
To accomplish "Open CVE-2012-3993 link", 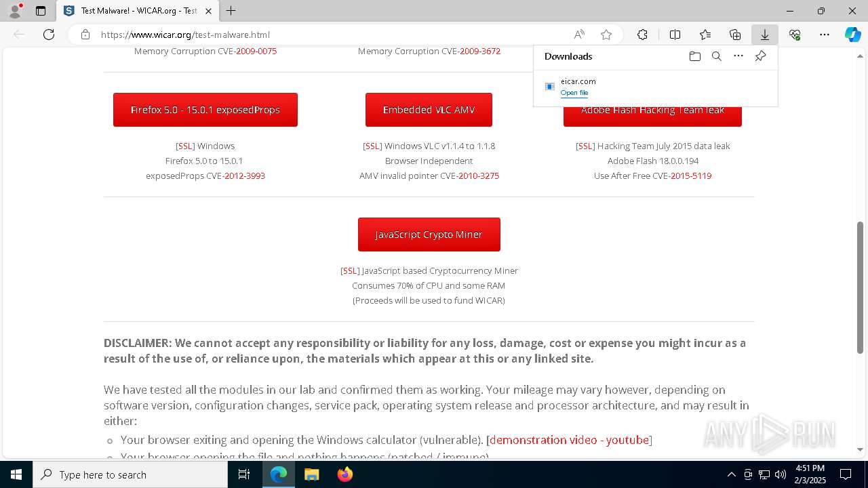I will pyautogui.click(x=245, y=176).
